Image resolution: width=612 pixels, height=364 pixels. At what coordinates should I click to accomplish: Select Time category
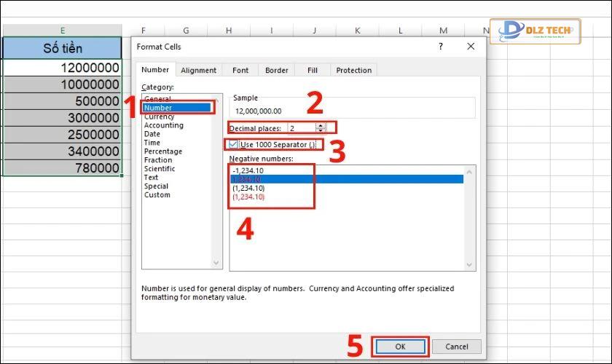(152, 143)
